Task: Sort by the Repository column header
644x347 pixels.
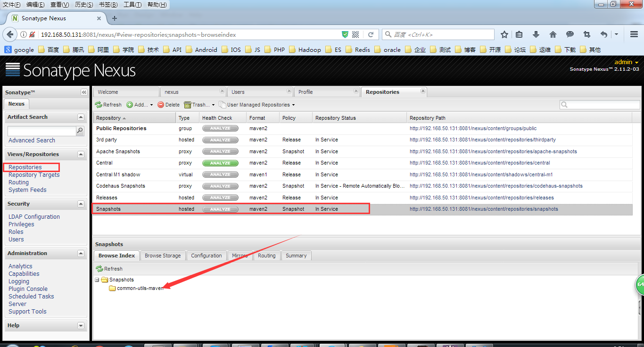Action: pos(134,118)
